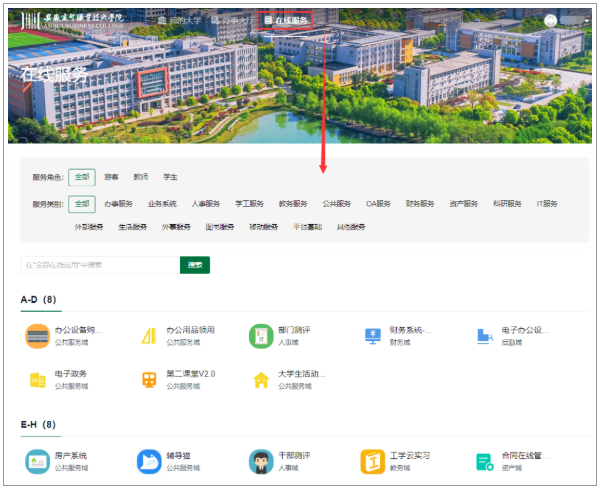Viewport: 604px width, 494px height.
Task: Focus the service search input field
Action: click(x=99, y=265)
